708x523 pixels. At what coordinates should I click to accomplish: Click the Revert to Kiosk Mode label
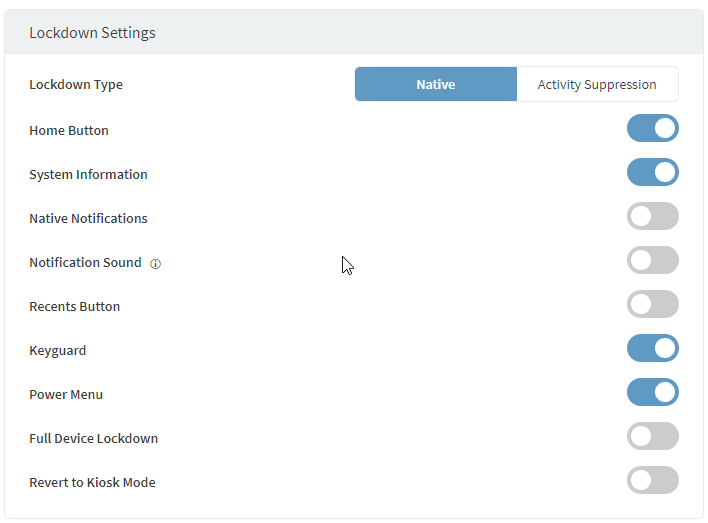point(92,483)
